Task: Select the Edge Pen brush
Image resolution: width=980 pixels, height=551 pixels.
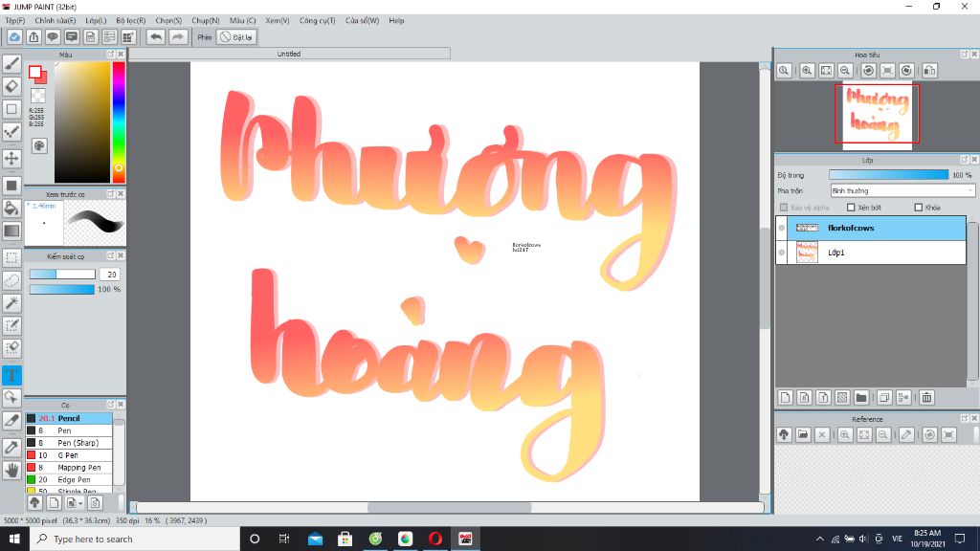Action: pos(69,480)
